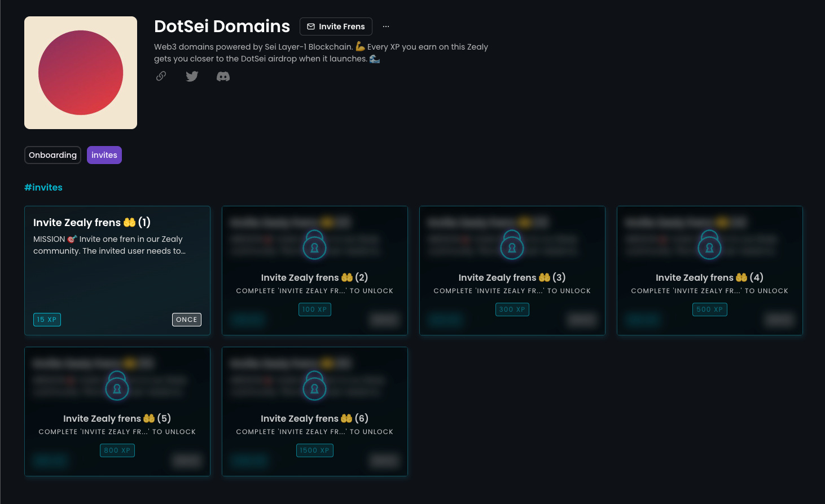Viewport: 825px width, 504px height.
Task: Click the 1500 XP badge
Action: [x=315, y=450]
